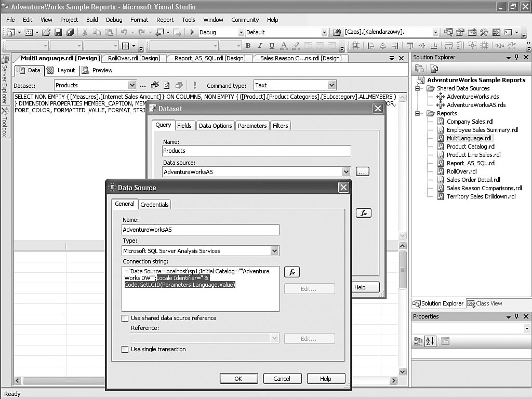The height and width of the screenshot is (399, 532).
Task: Collapse the Reports folder node
Action: [418, 114]
